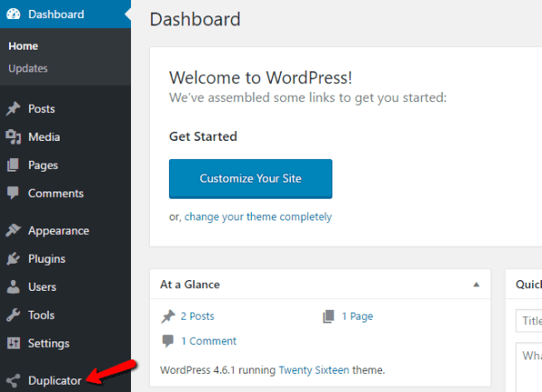Open the Home submenu item

[x=23, y=46]
